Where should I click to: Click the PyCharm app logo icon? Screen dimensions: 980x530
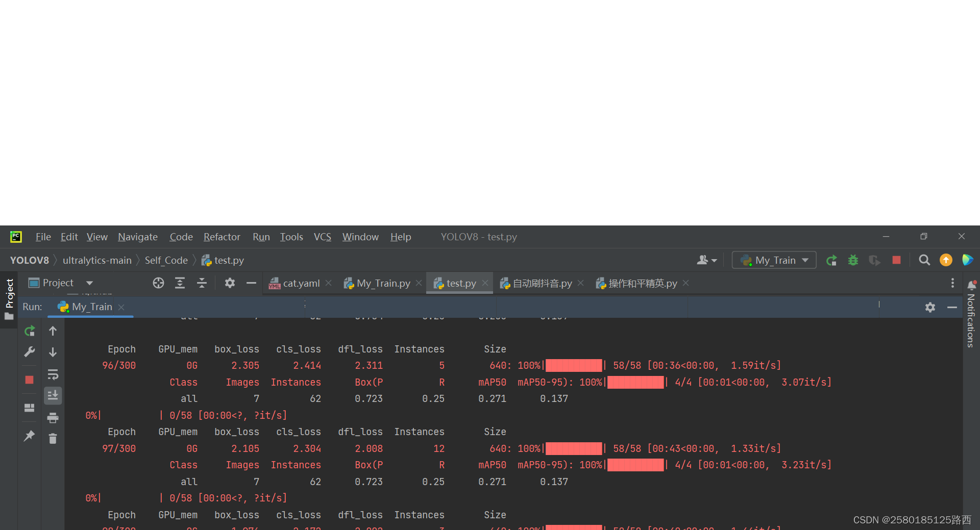[16, 237]
